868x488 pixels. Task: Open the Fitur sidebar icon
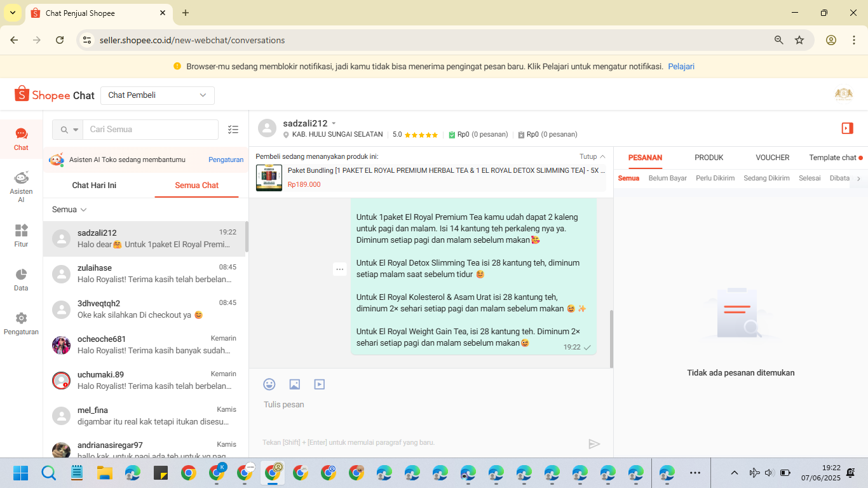click(21, 235)
